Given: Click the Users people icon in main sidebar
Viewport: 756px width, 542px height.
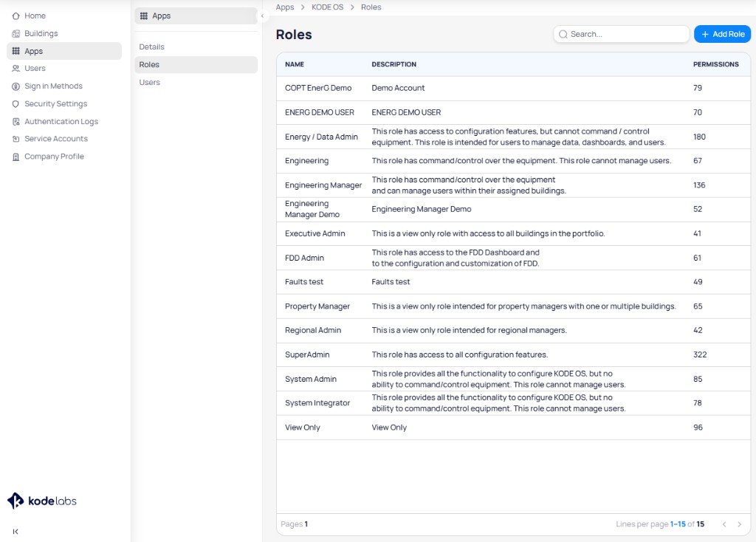Looking at the screenshot, I should pos(16,69).
